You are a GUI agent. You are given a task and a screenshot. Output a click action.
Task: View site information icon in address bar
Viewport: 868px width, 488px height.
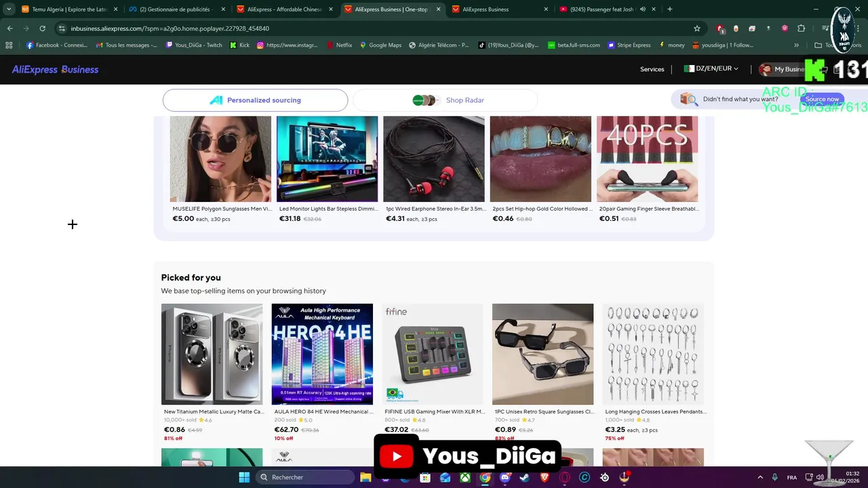click(x=62, y=28)
